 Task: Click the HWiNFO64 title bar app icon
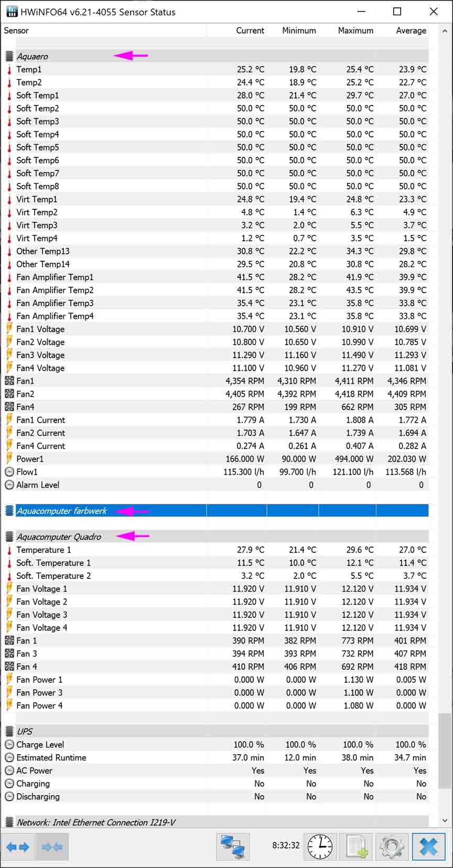12,12
